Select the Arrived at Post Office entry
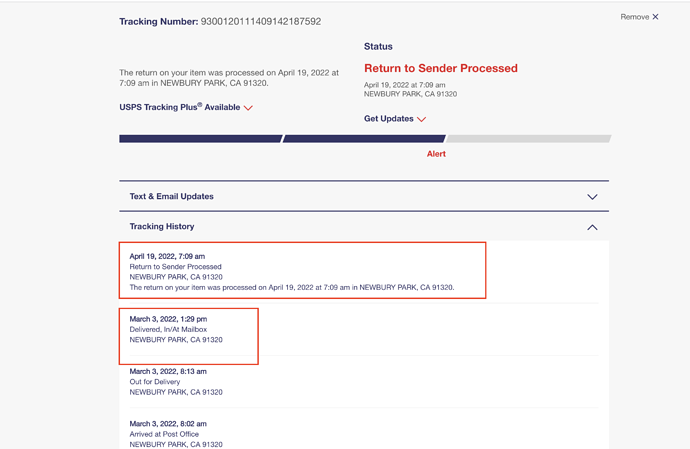The image size is (690, 449). [164, 434]
